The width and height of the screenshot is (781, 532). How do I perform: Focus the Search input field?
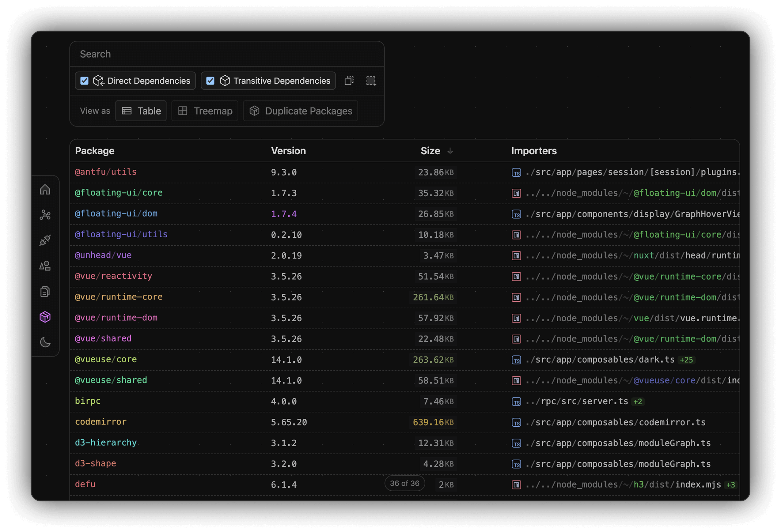click(227, 54)
